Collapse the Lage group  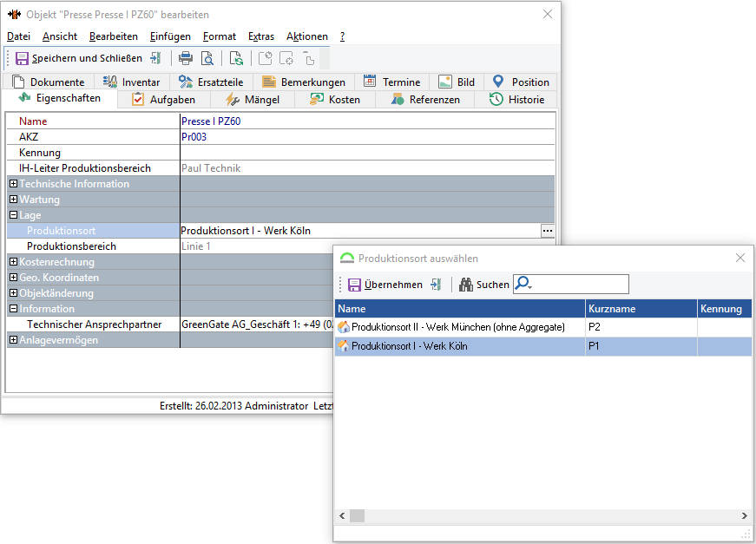[x=14, y=215]
